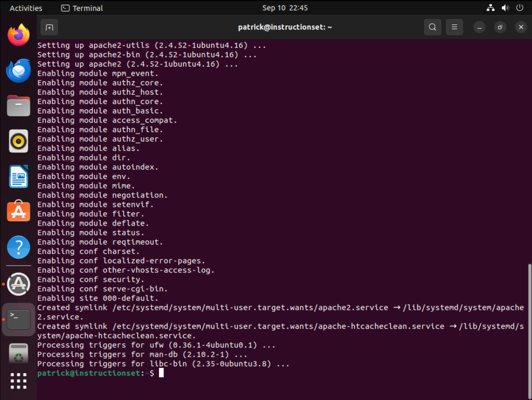
Task: Open the terminal hamburger menu
Action: tap(454, 27)
